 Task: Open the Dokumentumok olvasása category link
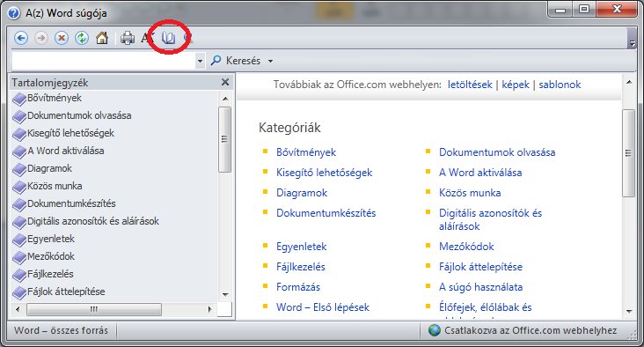tap(497, 152)
